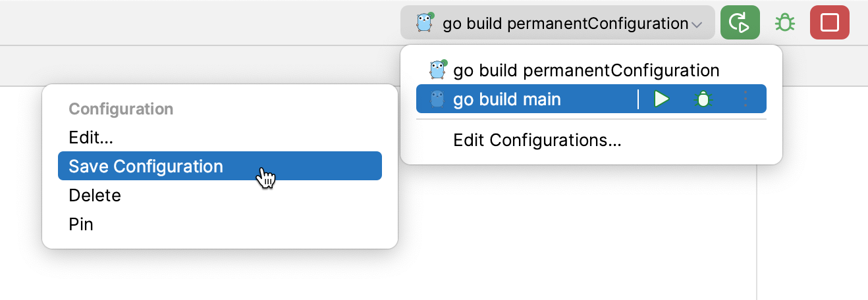Image resolution: width=868 pixels, height=300 pixels.
Task: Choose Edit... in the Configuration menu
Action: pyautogui.click(x=91, y=138)
